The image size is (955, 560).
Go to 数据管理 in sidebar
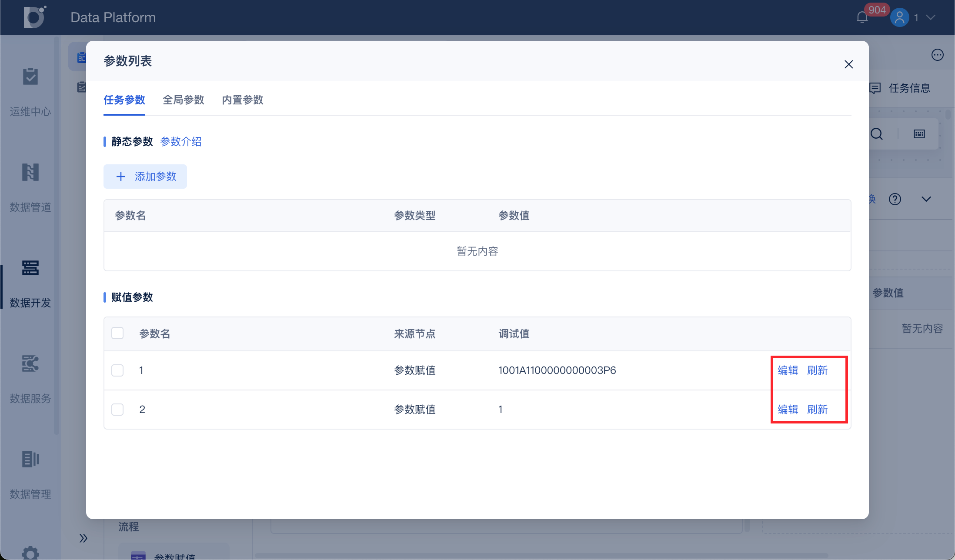(x=30, y=460)
